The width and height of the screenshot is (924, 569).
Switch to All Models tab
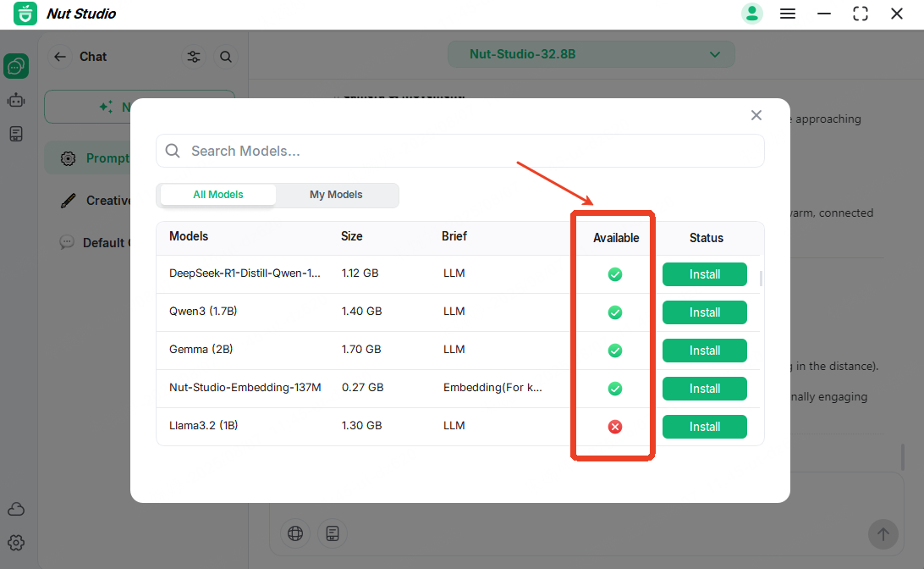click(218, 195)
